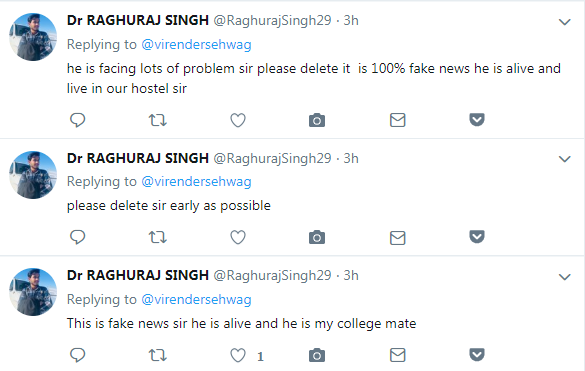
Task: Retweet the 'my college mate' tweet
Action: pyautogui.click(x=158, y=355)
